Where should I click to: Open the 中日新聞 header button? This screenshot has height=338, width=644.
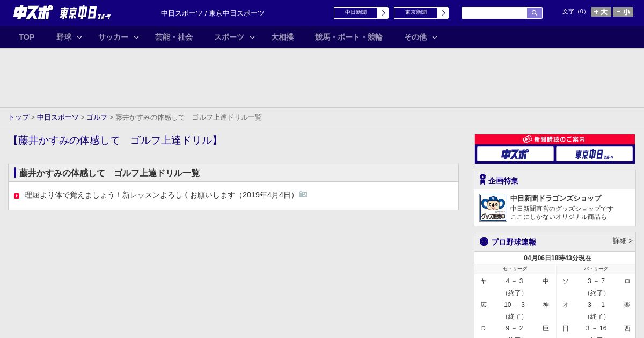pyautogui.click(x=361, y=13)
